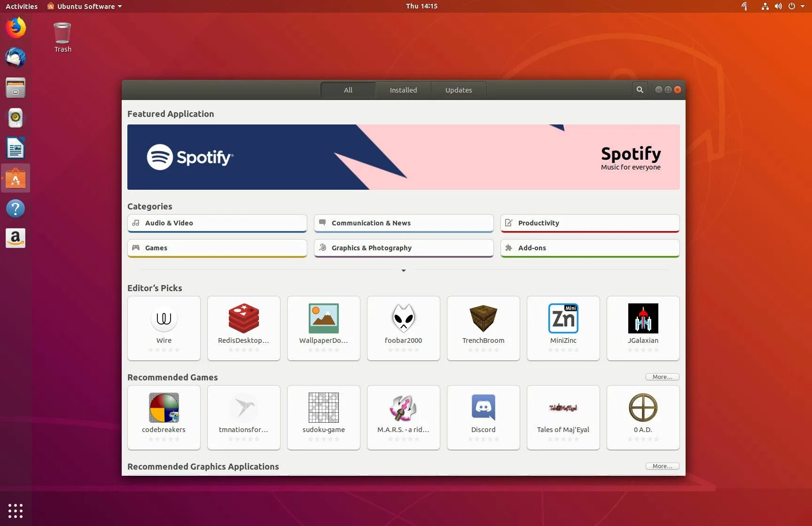Click the 'Recommended Games' heading

pos(172,377)
